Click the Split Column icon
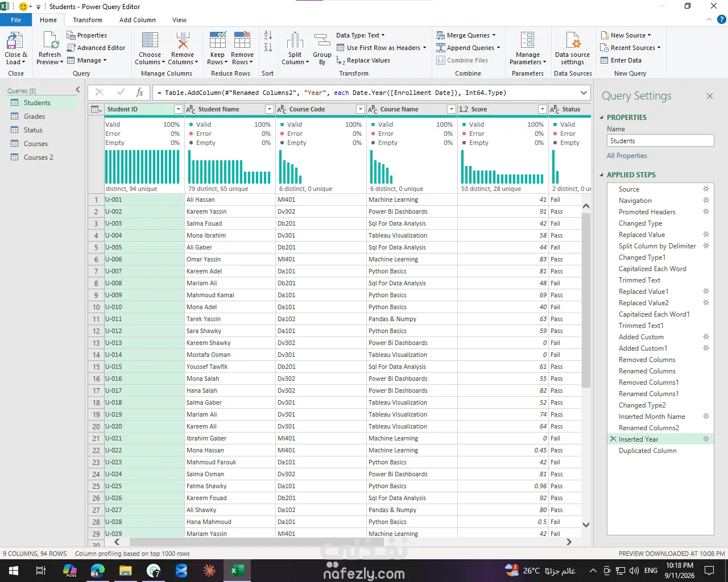 [295, 41]
